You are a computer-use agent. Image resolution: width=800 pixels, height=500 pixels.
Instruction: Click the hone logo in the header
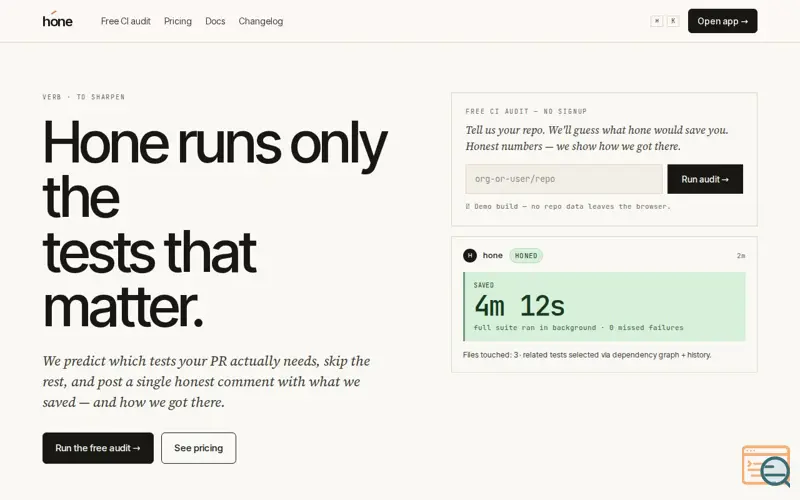pos(58,20)
